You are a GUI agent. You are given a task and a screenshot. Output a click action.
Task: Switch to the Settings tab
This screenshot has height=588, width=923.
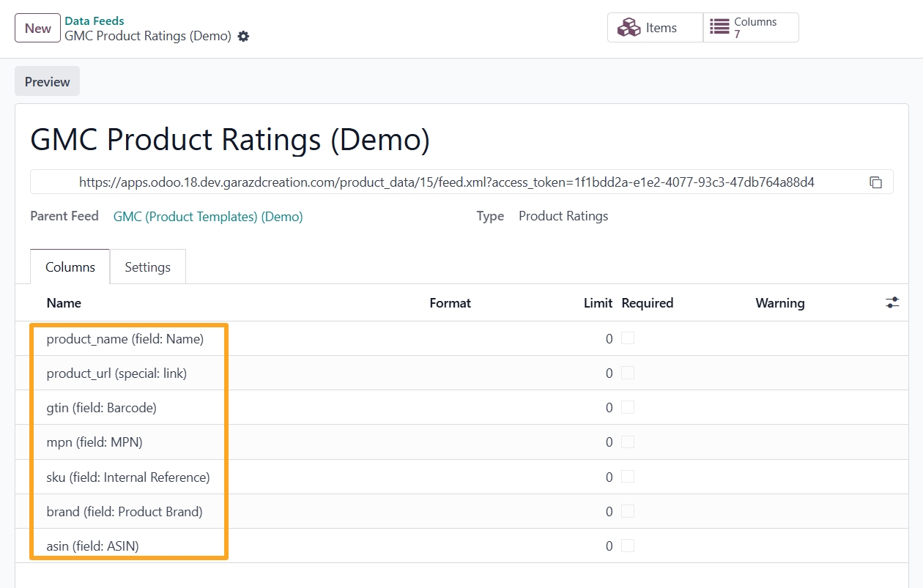tap(147, 267)
